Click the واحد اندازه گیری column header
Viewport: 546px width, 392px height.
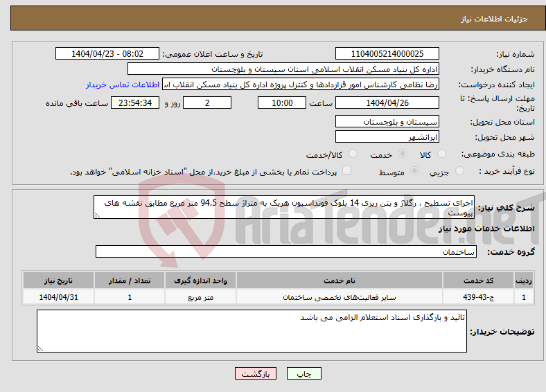[200, 280]
